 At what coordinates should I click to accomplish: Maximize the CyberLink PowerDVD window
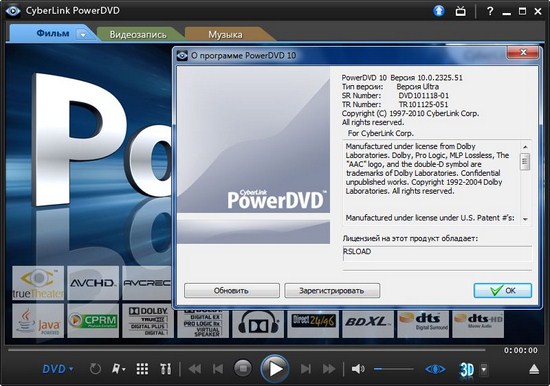click(x=522, y=11)
